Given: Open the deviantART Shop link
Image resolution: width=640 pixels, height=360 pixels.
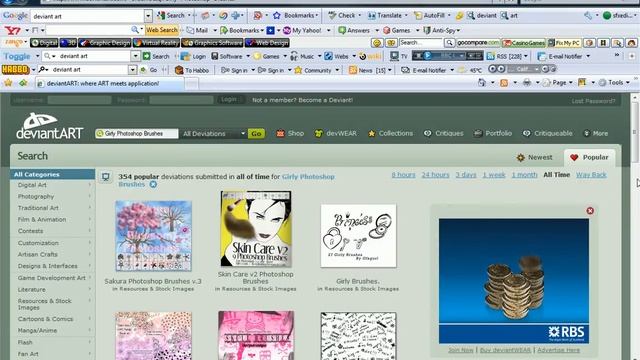Looking at the screenshot, I should point(290,133).
